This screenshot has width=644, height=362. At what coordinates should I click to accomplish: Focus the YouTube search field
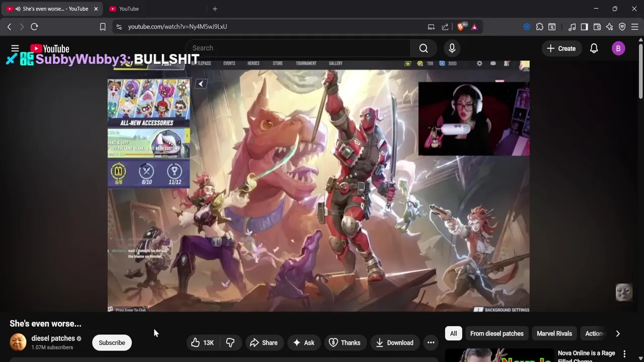click(298, 48)
